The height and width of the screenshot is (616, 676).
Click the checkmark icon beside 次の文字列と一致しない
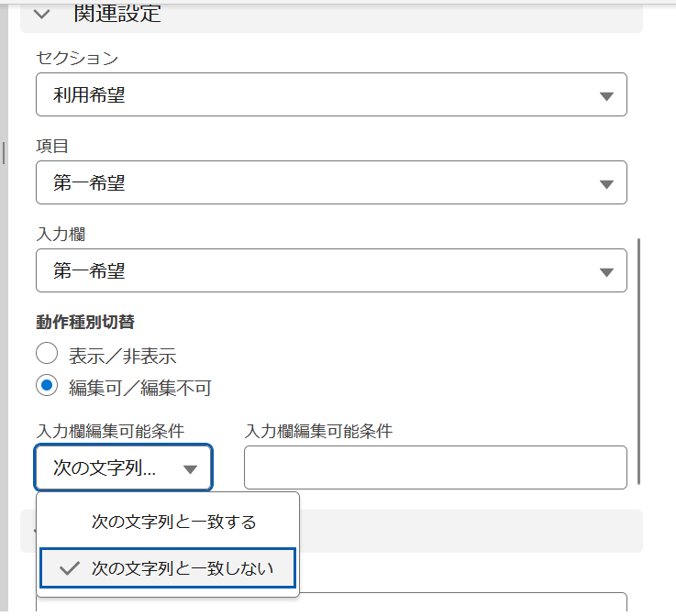69,568
